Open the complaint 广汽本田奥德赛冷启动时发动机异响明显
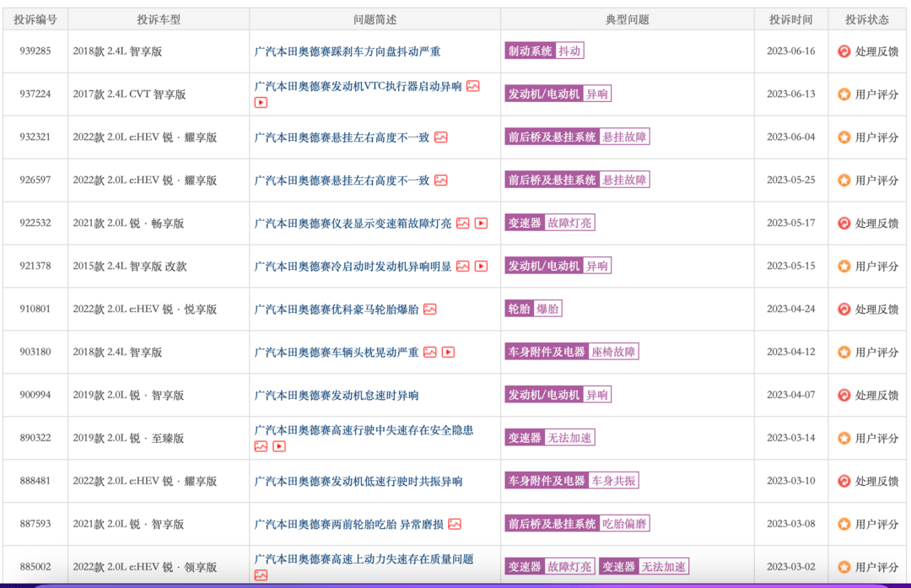The image size is (911, 588). click(353, 267)
